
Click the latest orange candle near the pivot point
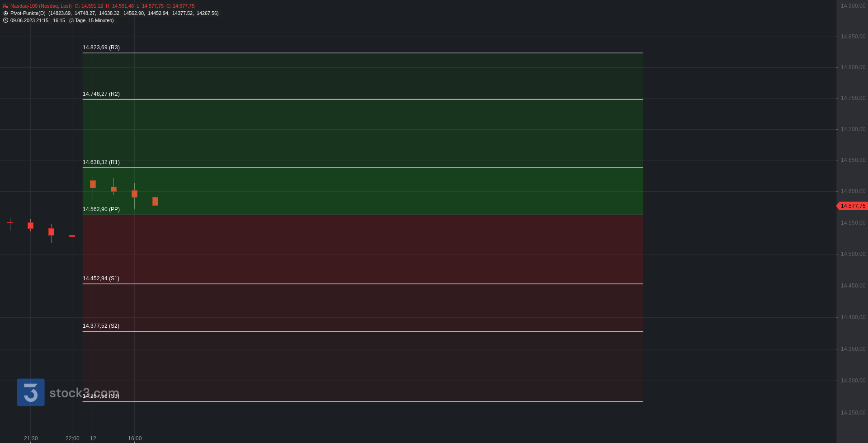click(155, 201)
